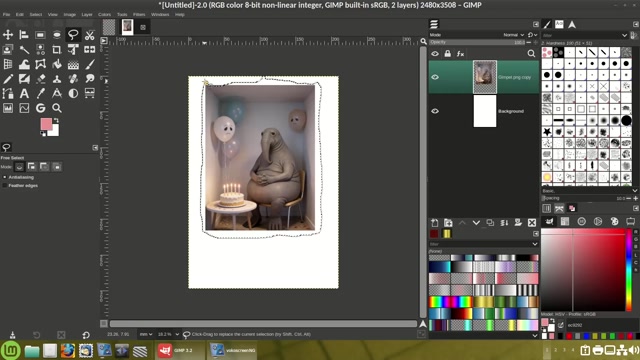Toggle the layer lock header icon

pos(448,53)
